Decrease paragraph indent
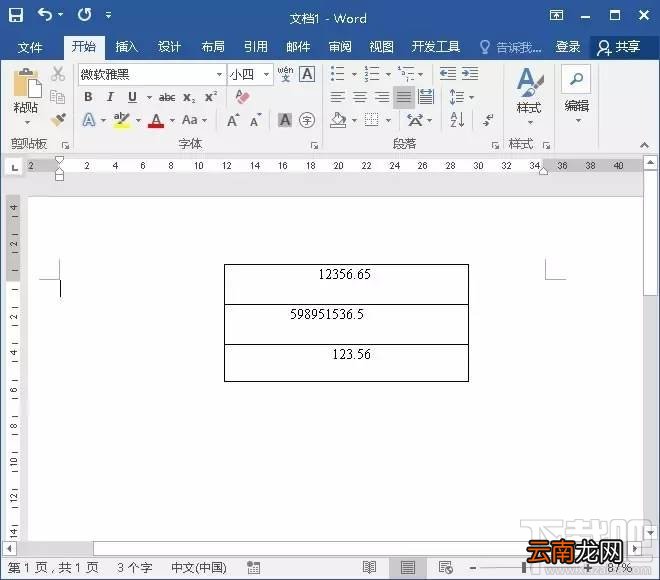This screenshot has height=580, width=660. 447,74
